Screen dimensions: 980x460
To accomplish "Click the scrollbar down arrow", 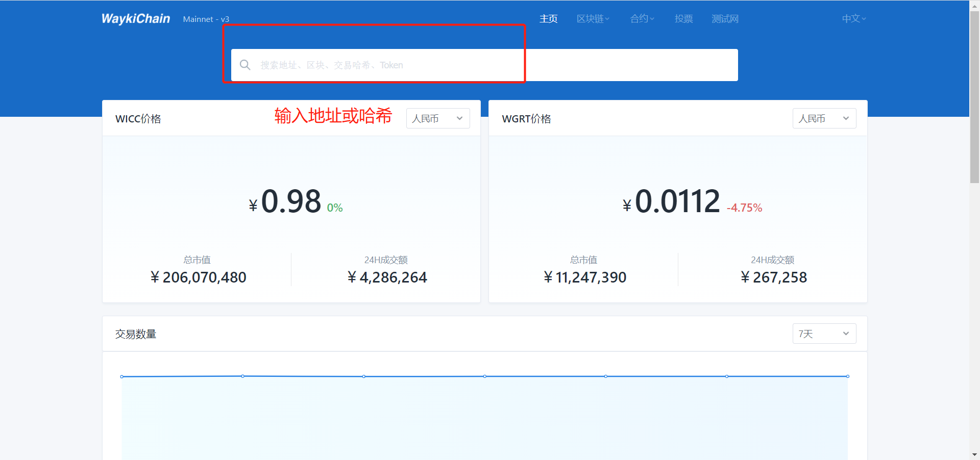I will [974, 454].
